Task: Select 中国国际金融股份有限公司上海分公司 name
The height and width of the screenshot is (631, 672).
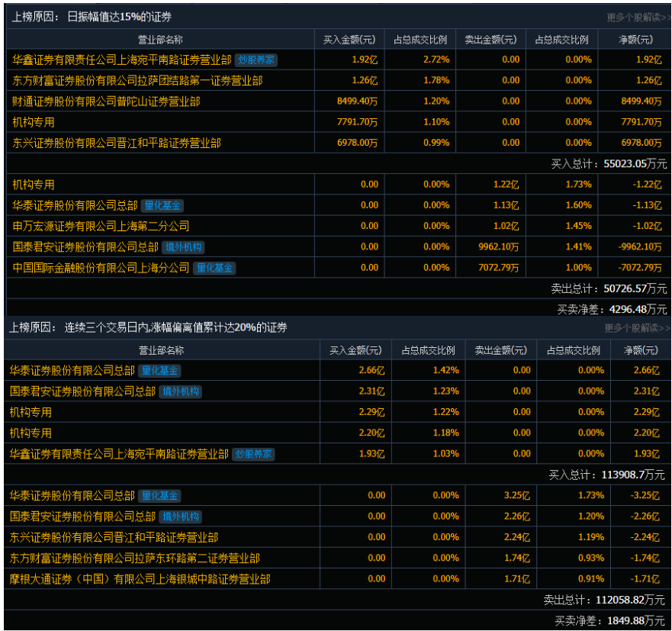Action: coord(101,269)
